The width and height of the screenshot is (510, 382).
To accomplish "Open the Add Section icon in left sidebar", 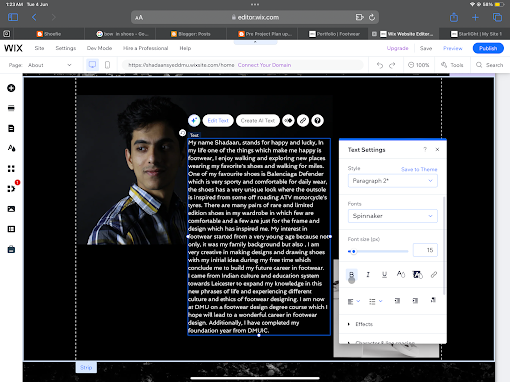I will pos(11,108).
